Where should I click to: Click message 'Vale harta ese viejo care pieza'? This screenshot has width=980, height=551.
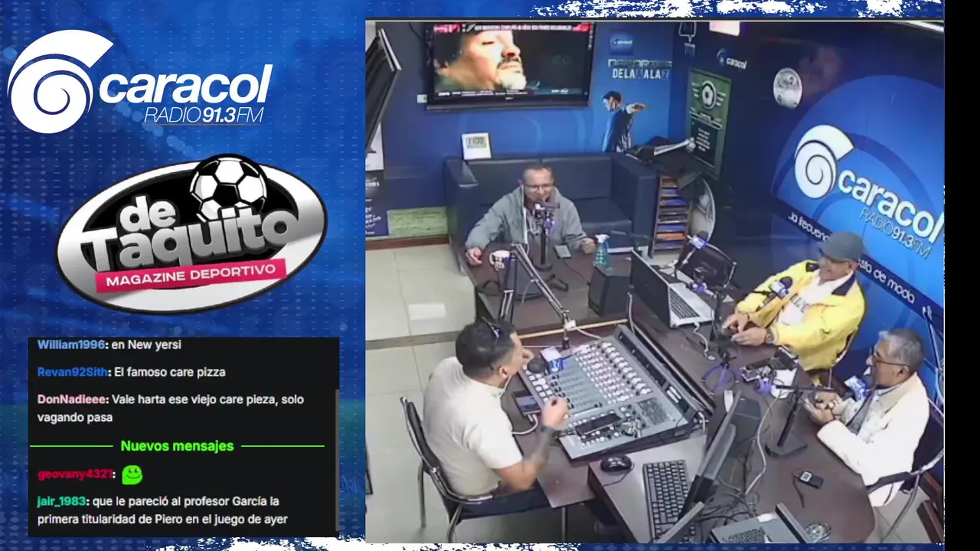coord(171,409)
